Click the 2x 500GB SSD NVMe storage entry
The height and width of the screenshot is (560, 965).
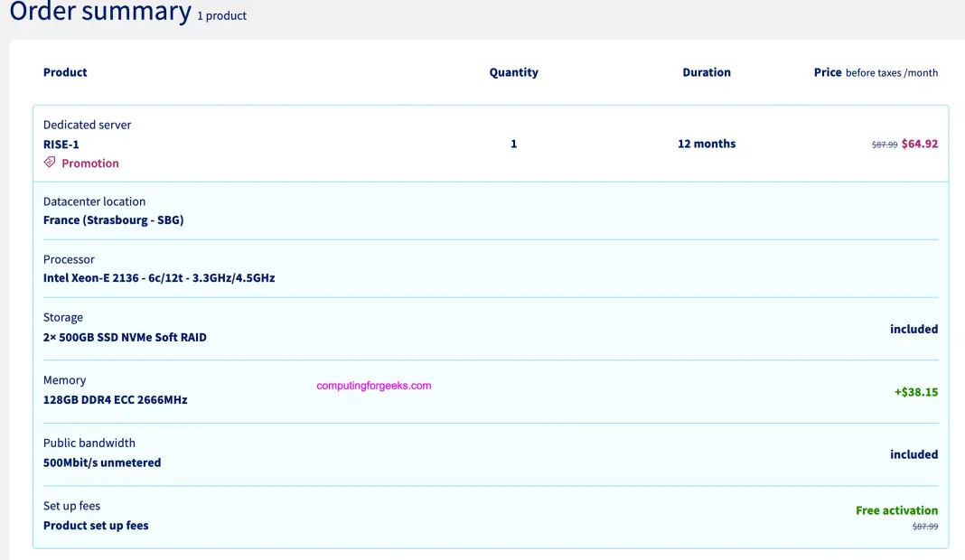[125, 337]
